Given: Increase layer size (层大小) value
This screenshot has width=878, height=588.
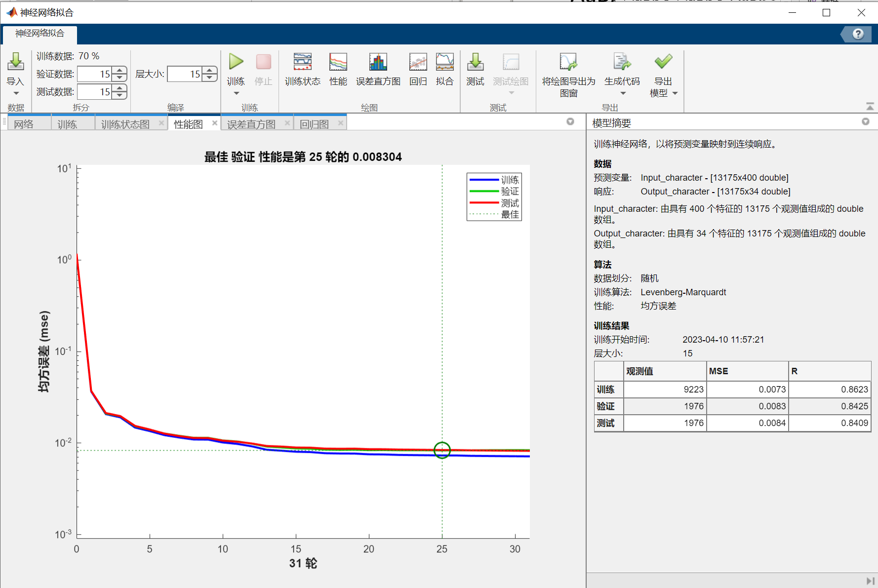Looking at the screenshot, I should click(210, 70).
